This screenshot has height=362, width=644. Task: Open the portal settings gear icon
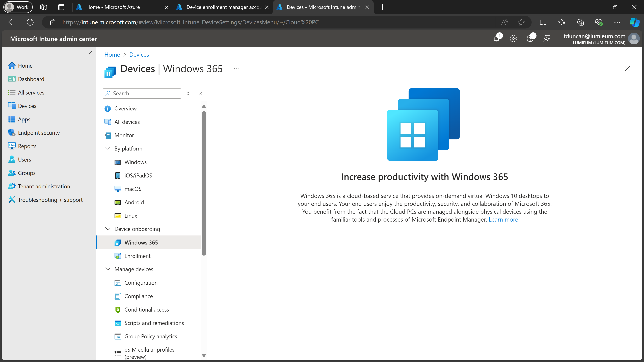[x=513, y=39]
